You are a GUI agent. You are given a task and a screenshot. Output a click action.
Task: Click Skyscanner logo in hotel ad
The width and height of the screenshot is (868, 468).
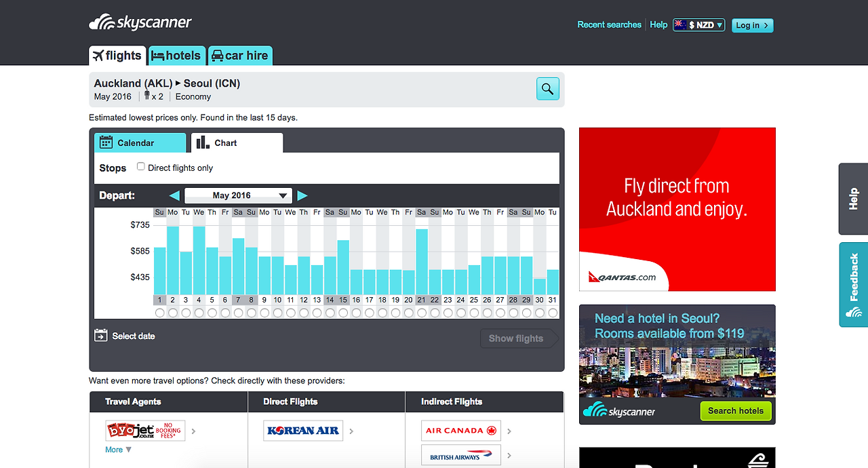[619, 410]
